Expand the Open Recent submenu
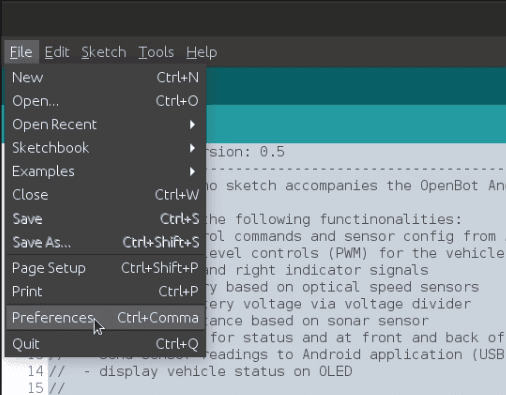 tap(105, 124)
